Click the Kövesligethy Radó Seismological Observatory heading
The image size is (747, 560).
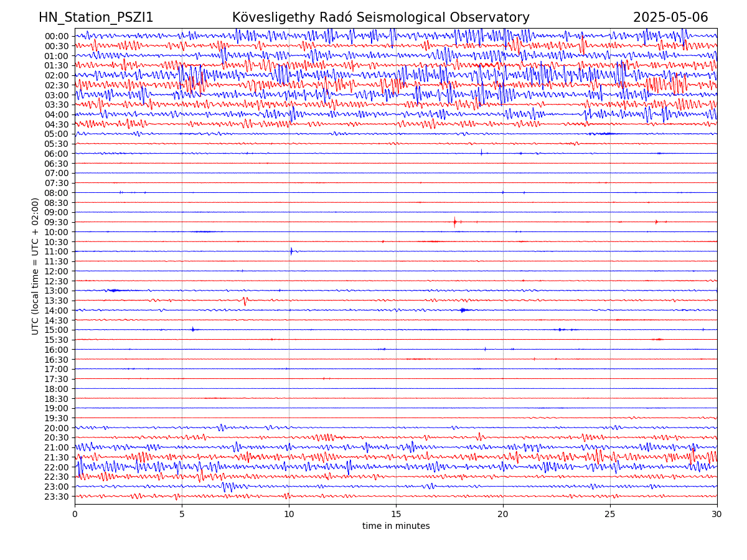pos(380,18)
